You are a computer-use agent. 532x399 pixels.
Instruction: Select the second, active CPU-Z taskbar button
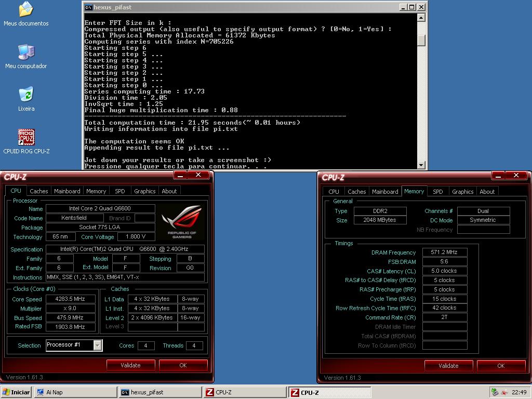330,392
